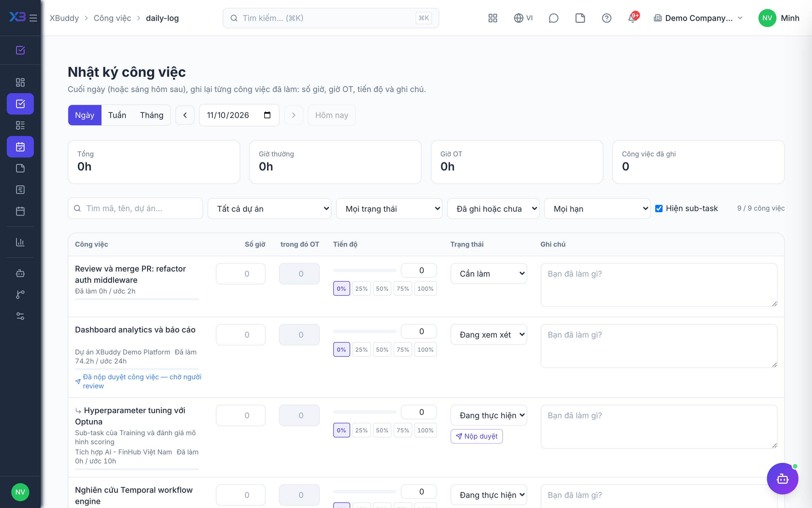Viewport: 812px width, 508px height.
Task: Open the git branch icon in sidebar
Action: tap(20, 295)
